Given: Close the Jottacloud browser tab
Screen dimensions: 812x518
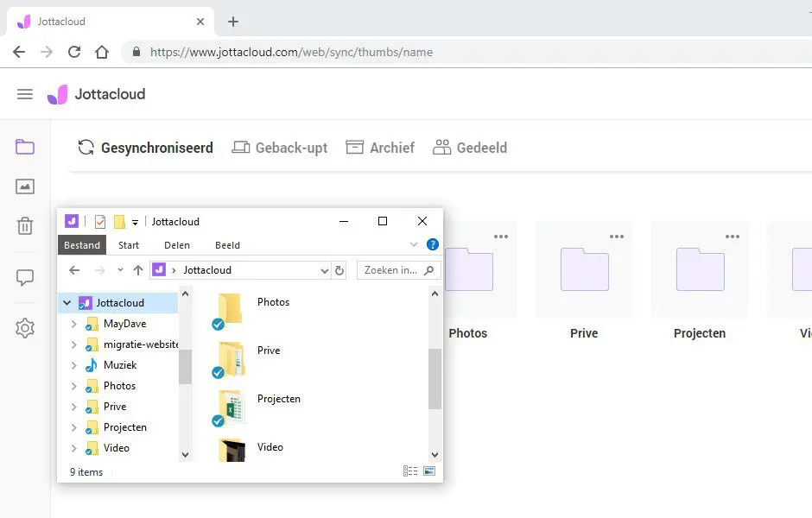Looking at the screenshot, I should click(x=200, y=22).
